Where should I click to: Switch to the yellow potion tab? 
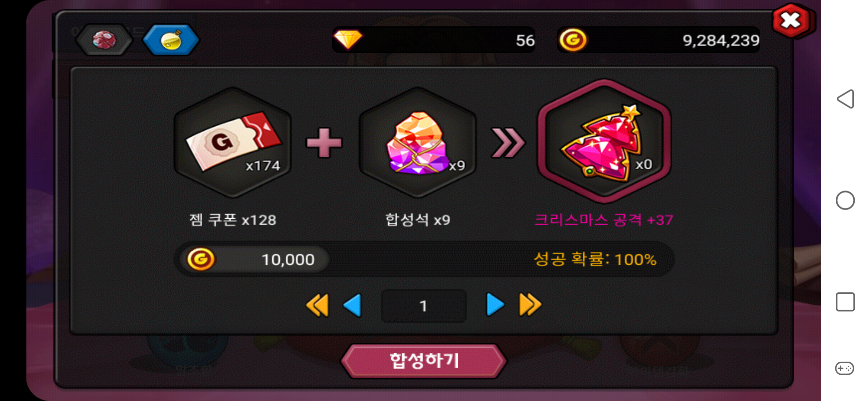pyautogui.click(x=171, y=40)
